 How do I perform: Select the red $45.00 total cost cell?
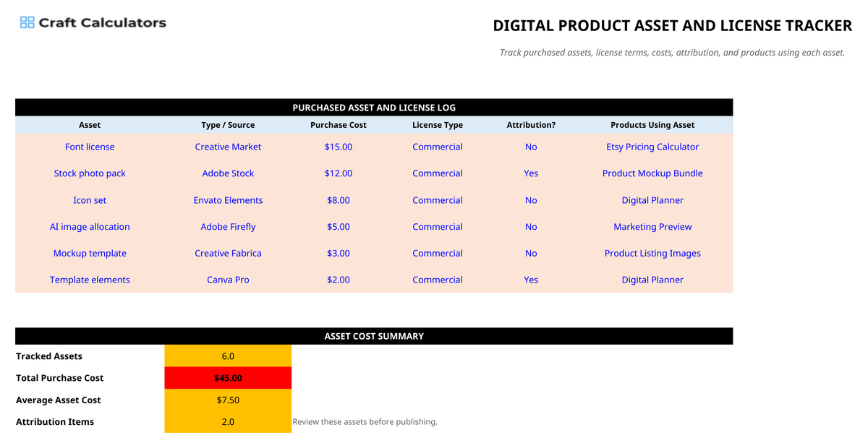(x=228, y=378)
